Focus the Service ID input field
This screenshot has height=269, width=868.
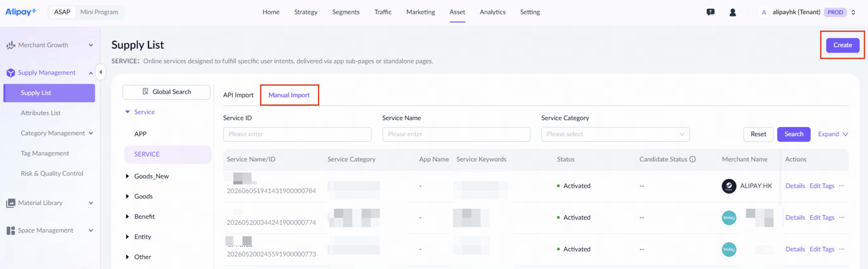point(297,134)
